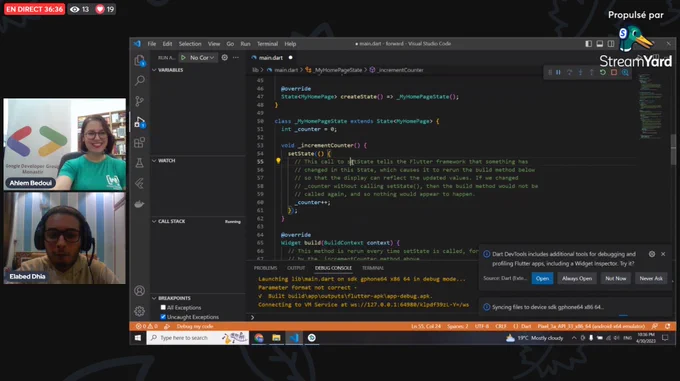This screenshot has height=381, width=680.
Task: Click Debug my code in status bar
Action: [195, 326]
